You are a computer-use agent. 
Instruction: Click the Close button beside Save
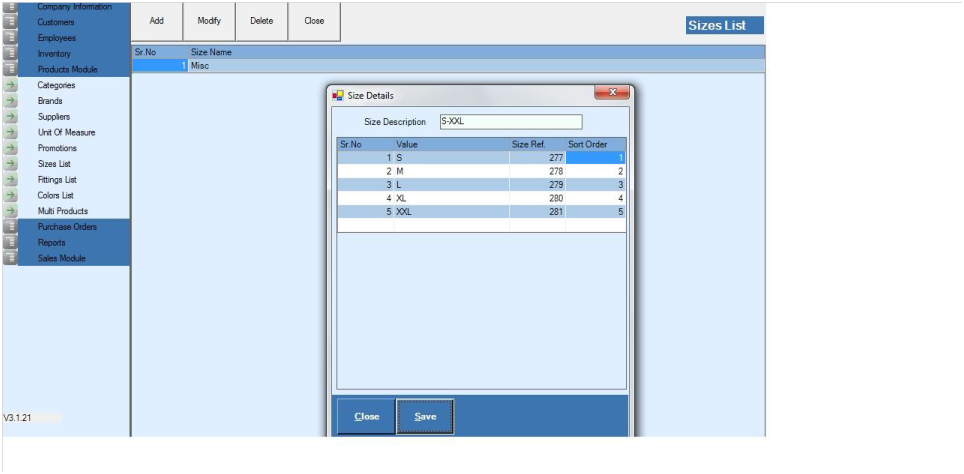[x=366, y=417]
